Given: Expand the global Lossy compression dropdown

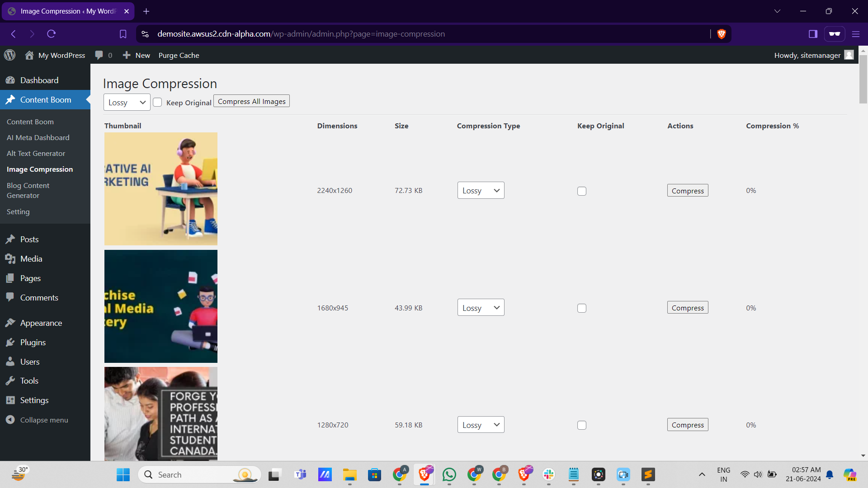Looking at the screenshot, I should (x=127, y=103).
